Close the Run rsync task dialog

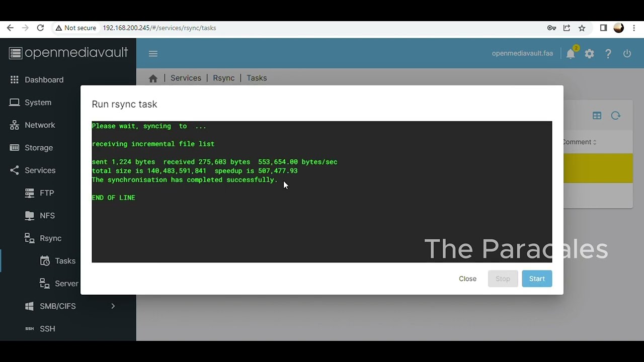[467, 279]
